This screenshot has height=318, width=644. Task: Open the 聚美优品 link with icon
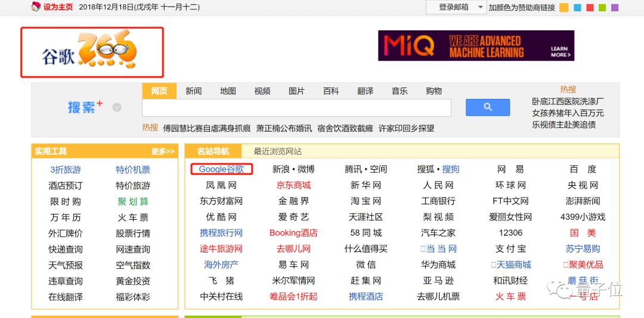[583, 265]
